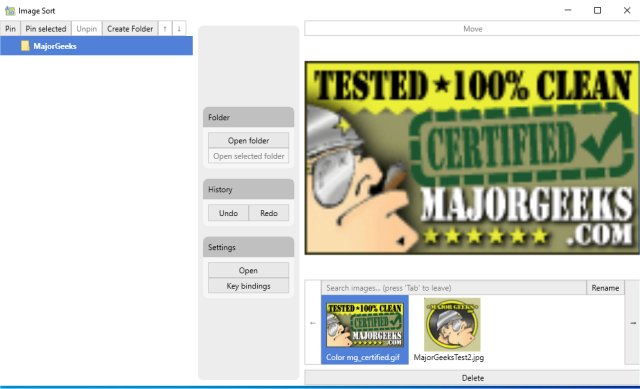The height and width of the screenshot is (389, 640).
Task: Open the Key bindings settings
Action: (248, 286)
